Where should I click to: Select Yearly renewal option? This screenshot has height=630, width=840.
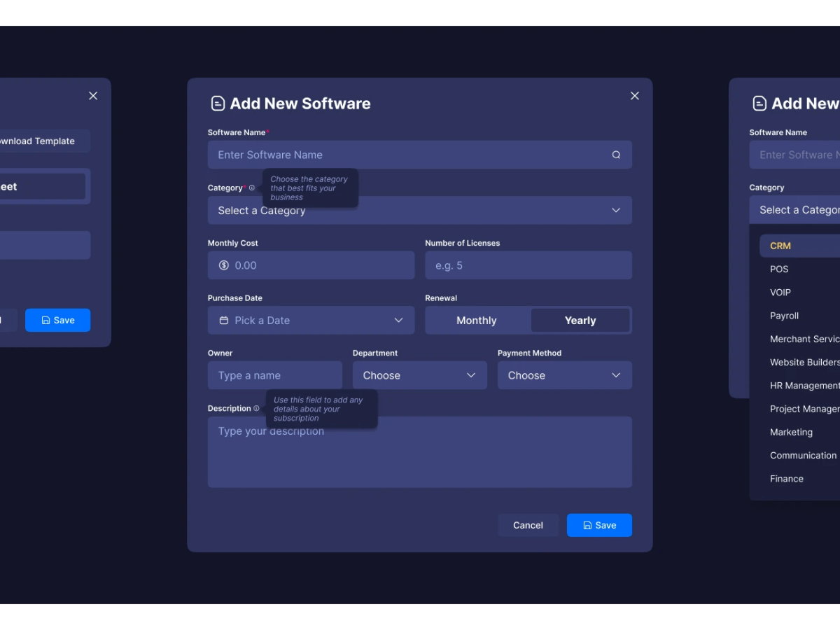[580, 321]
